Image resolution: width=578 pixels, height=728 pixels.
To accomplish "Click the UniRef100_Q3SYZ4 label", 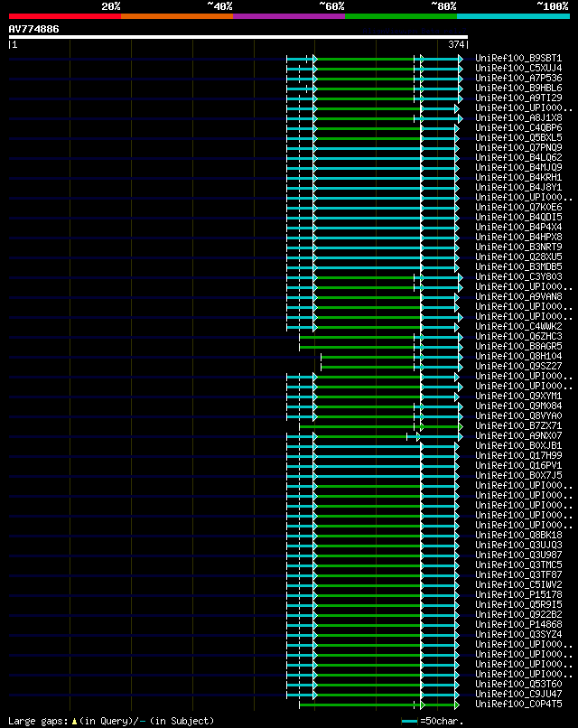I will click(518, 634).
